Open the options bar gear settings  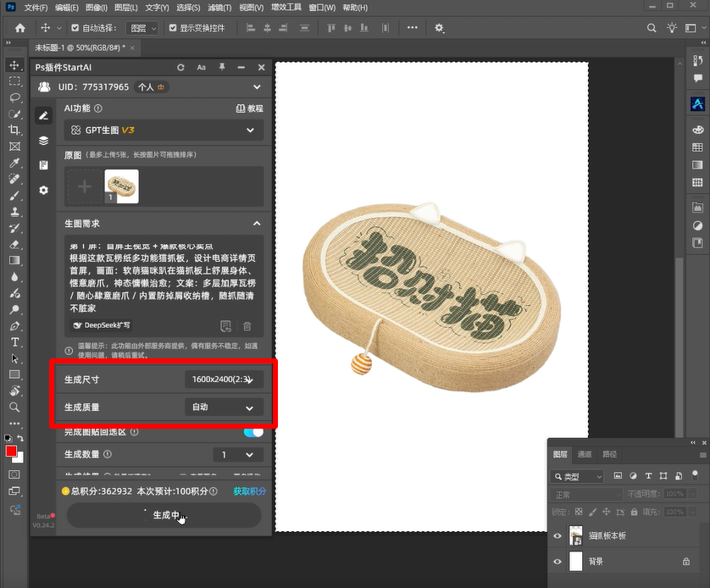(439, 28)
